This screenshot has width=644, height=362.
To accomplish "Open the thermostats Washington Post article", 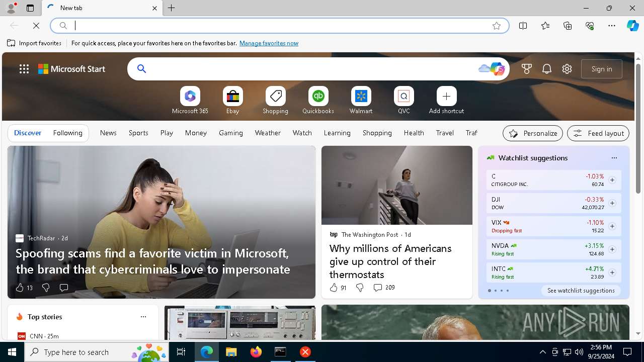I will click(391, 261).
